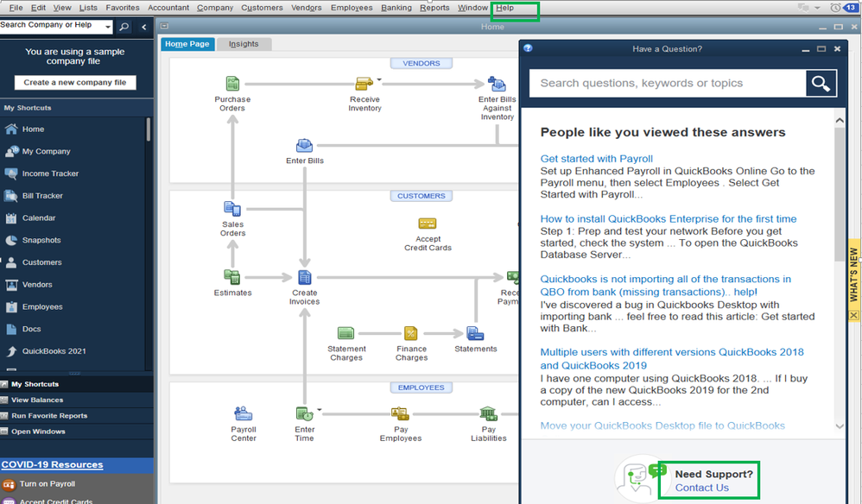The image size is (862, 504).
Task: Click Turn on Payroll item
Action: click(48, 483)
